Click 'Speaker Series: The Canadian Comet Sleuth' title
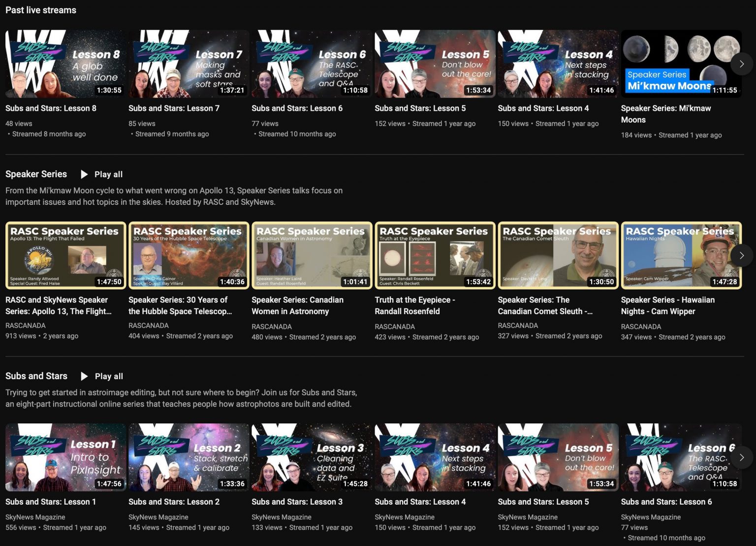Image resolution: width=756 pixels, height=546 pixels. coord(545,305)
